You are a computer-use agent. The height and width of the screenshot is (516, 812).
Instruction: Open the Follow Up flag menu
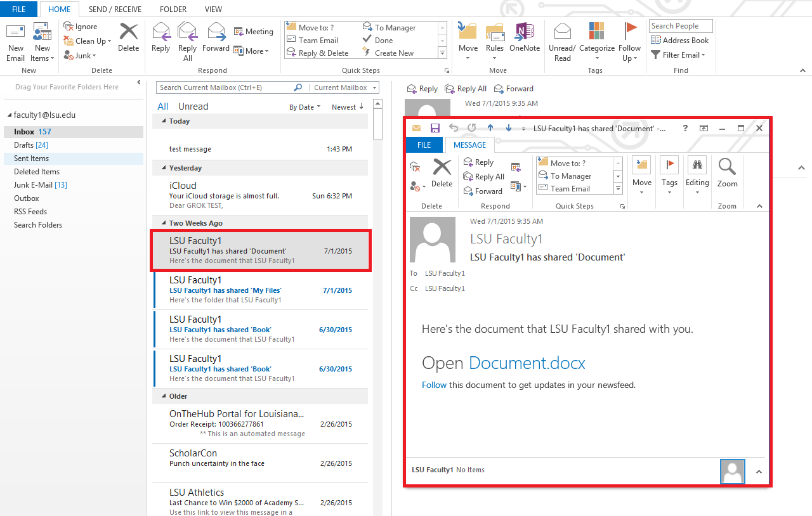tap(630, 42)
